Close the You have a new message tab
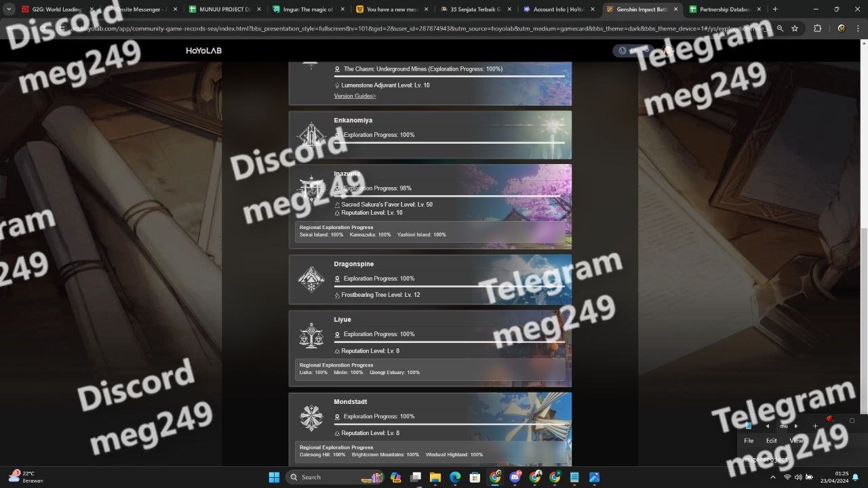This screenshot has width=868, height=488. coord(425,9)
